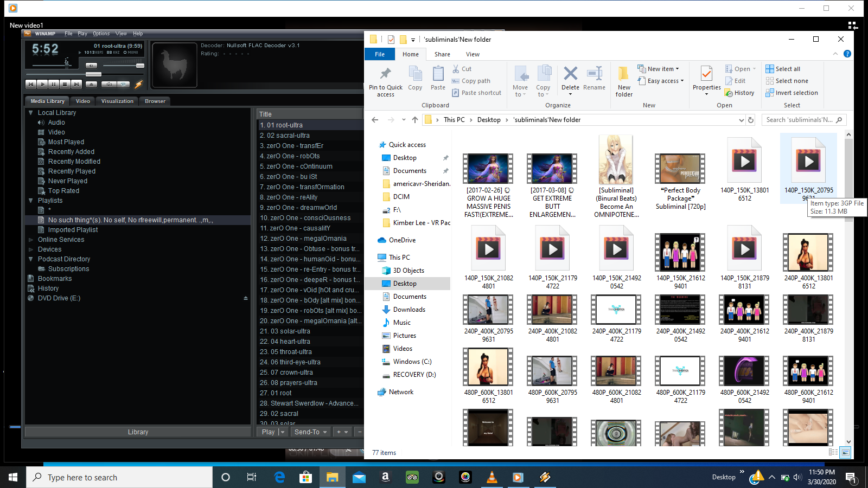Click Invert selection in ribbon
This screenshot has height=488, width=868.
tap(792, 93)
